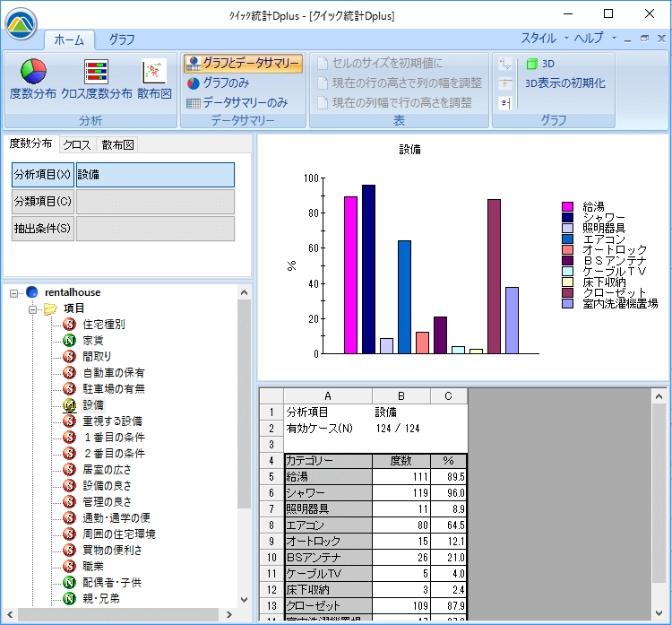Switch to the グラフ ribbon tab
672x625 pixels.
point(122,39)
